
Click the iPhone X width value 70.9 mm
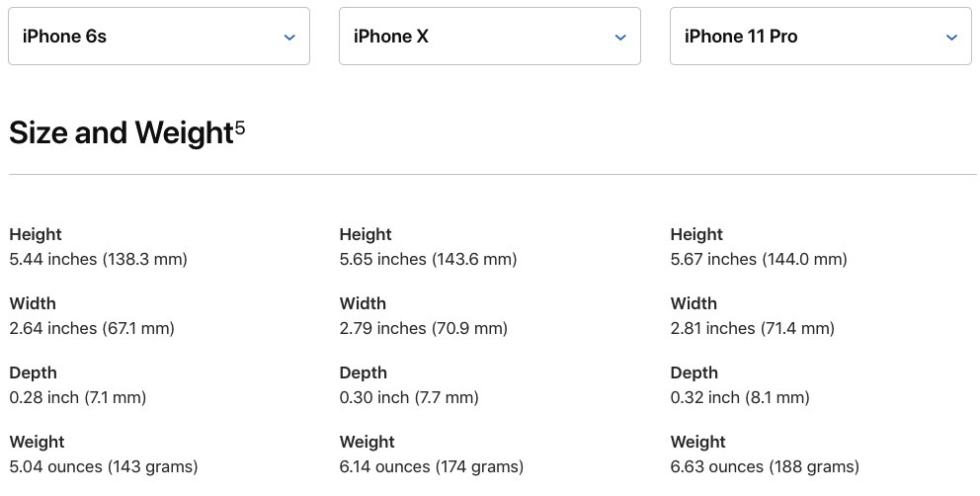pyautogui.click(x=423, y=328)
